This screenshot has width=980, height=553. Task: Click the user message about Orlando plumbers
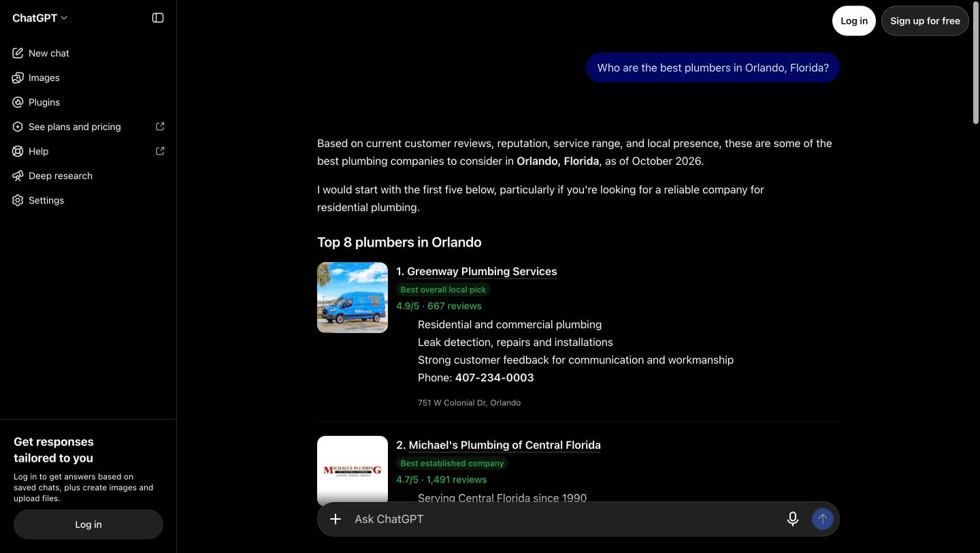(x=713, y=67)
